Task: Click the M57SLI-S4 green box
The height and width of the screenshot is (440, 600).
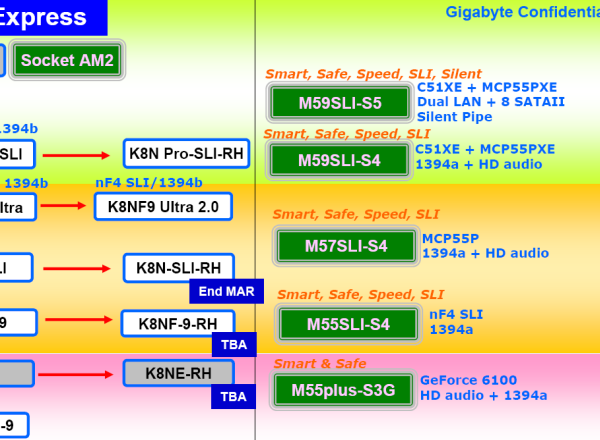Action: [346, 245]
